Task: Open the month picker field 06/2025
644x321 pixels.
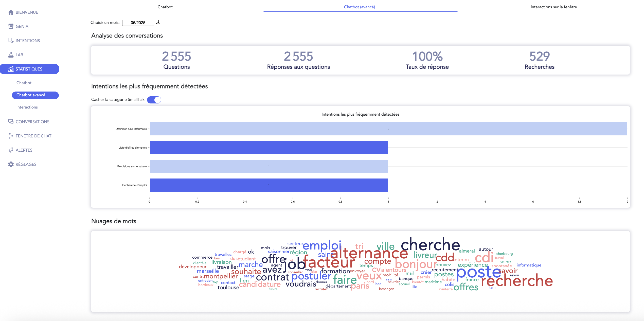Action: (138, 23)
